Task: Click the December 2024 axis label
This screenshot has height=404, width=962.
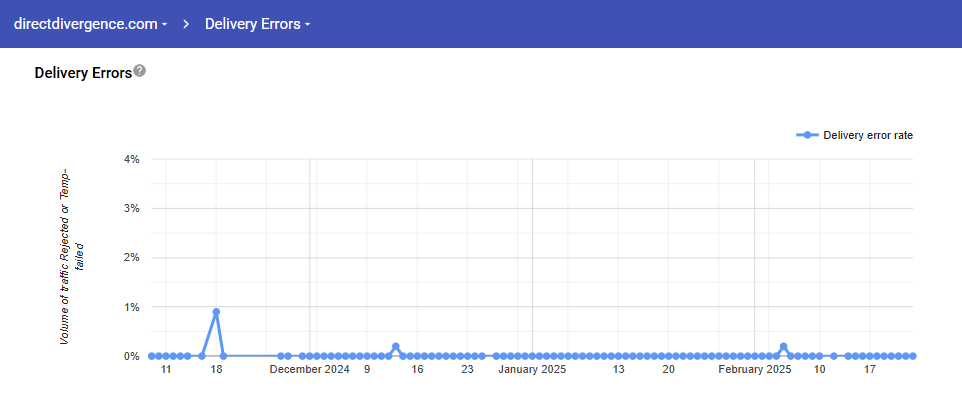Action: click(310, 370)
